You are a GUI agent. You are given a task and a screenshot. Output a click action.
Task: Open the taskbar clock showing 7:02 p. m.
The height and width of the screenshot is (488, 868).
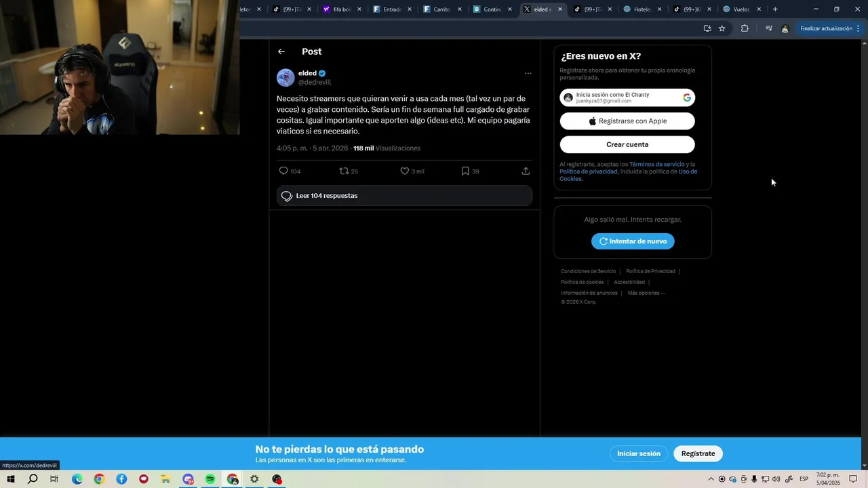pos(828,479)
